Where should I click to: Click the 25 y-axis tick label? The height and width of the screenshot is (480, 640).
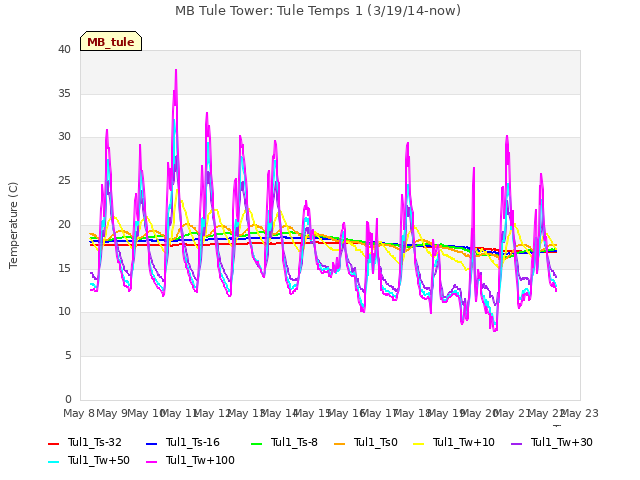click(x=64, y=180)
